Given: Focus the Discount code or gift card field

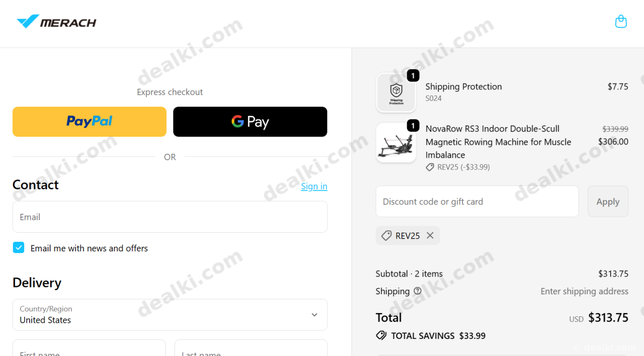Looking at the screenshot, I should pyautogui.click(x=477, y=202).
